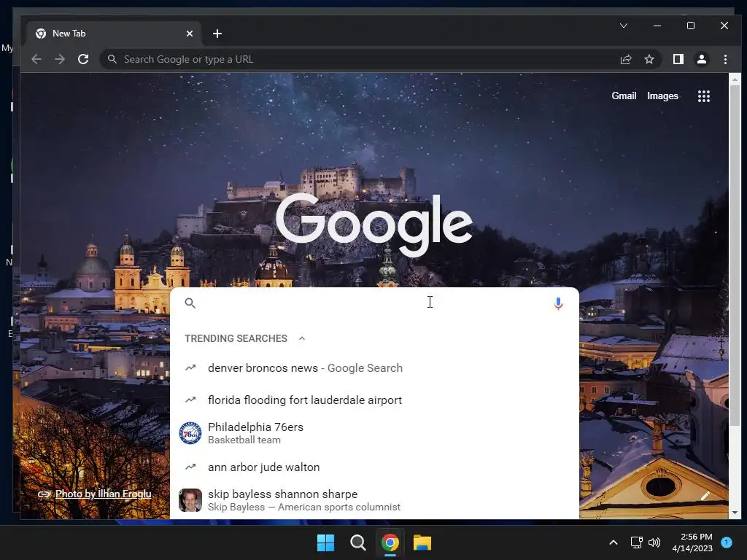Click the Google logo
Image resolution: width=747 pixels, height=560 pixels.
pyautogui.click(x=374, y=225)
